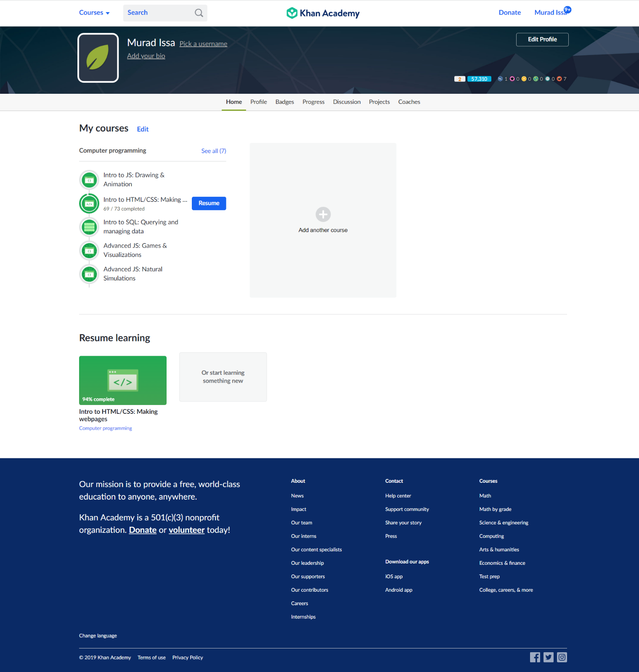The width and height of the screenshot is (639, 672).
Task: Open the Help center link
Action: [x=398, y=496]
